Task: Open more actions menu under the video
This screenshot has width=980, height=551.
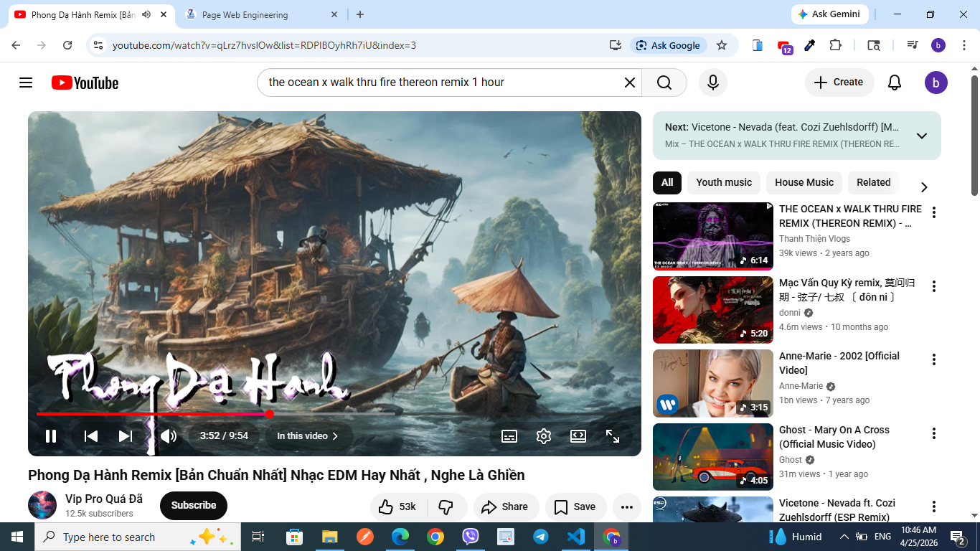Action: pos(626,507)
